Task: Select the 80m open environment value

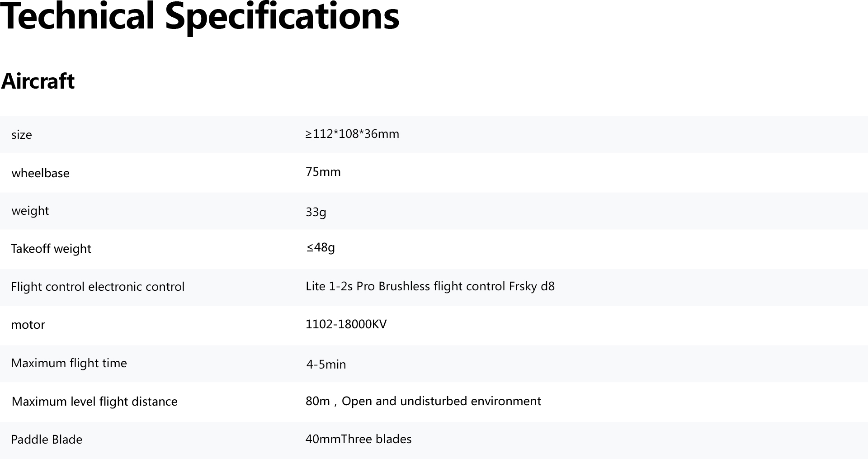Action: (x=423, y=401)
